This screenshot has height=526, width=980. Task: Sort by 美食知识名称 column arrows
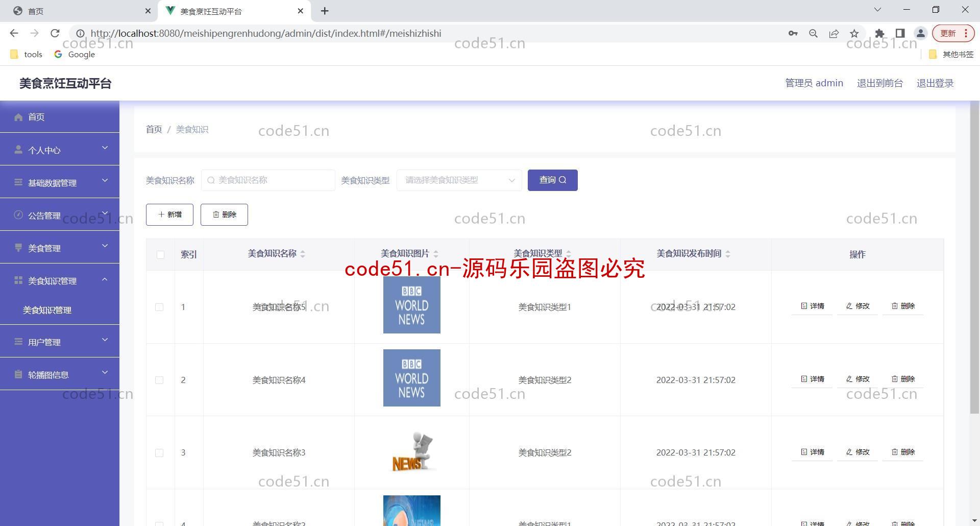(x=303, y=254)
